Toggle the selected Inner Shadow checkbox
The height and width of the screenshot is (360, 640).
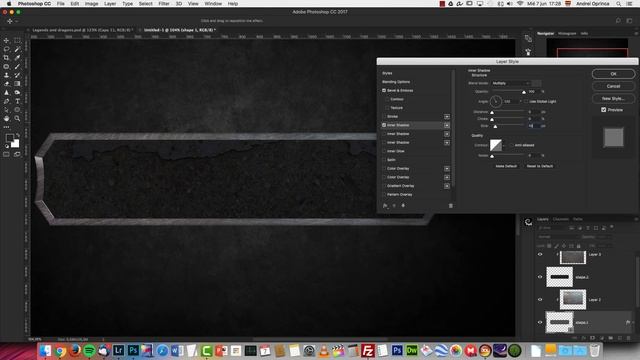pos(384,125)
